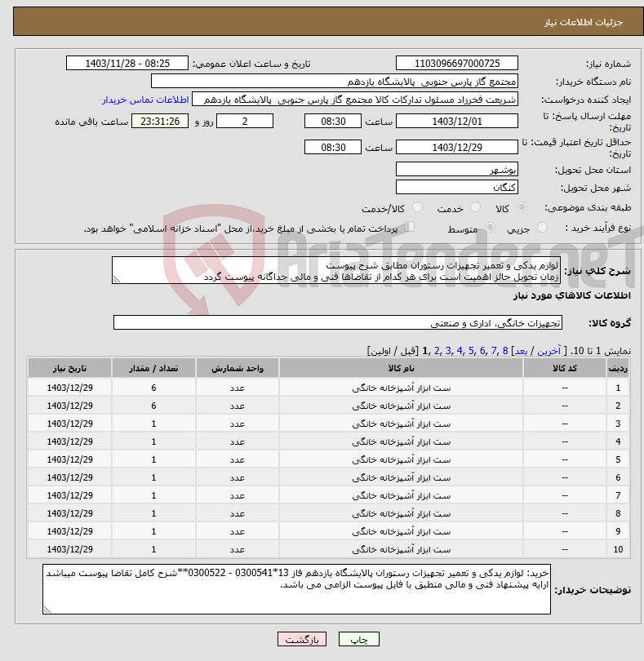Click the response deadline date 1403/12/01 field
This screenshot has width=644, height=661.
coord(457,122)
